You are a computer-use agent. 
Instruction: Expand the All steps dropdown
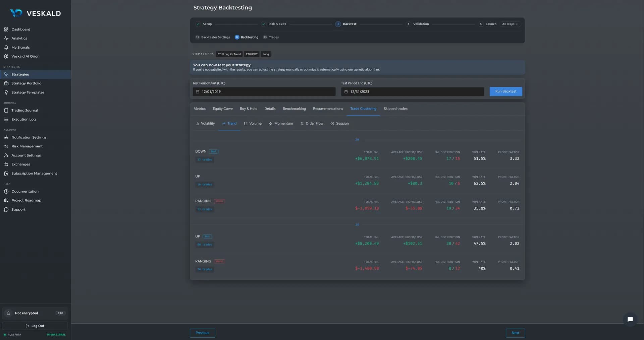510,24
